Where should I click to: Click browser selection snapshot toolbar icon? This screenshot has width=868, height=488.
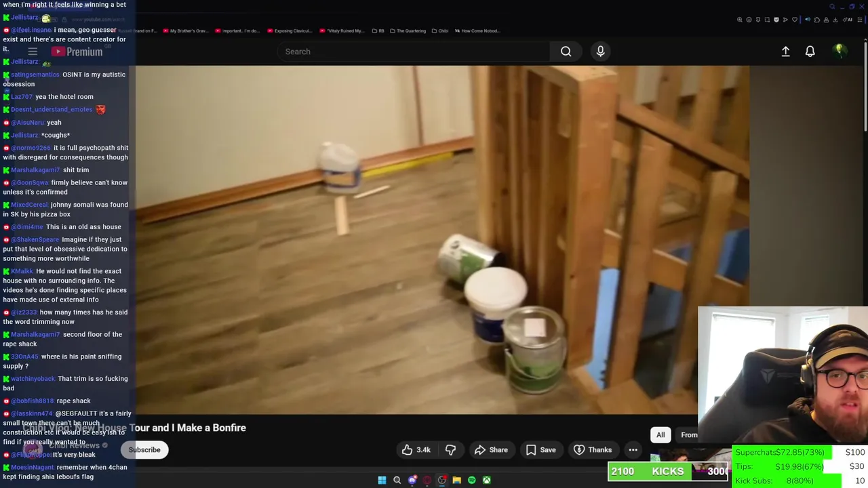pos(767,20)
